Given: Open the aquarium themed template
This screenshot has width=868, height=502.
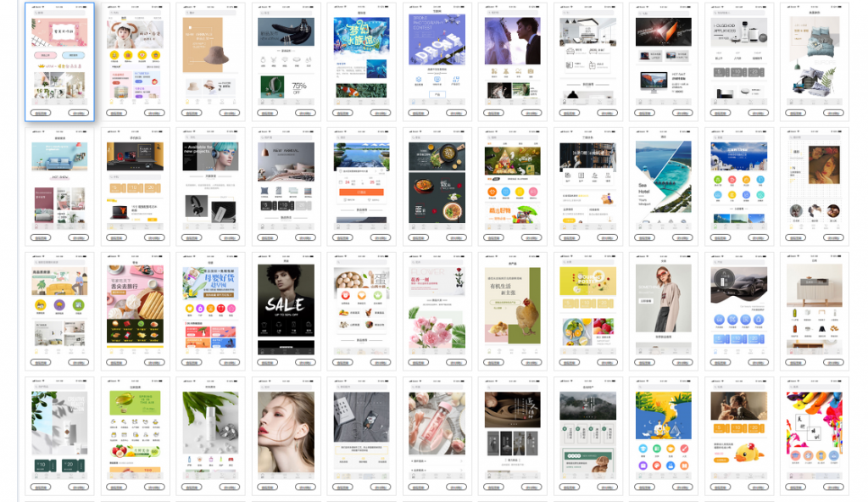Looking at the screenshot, I should point(361,51).
